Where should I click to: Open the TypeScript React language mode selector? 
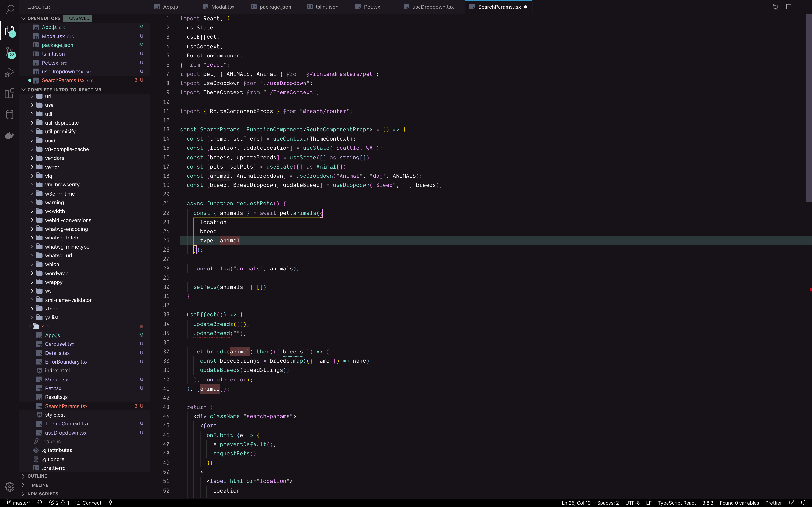coord(676,503)
